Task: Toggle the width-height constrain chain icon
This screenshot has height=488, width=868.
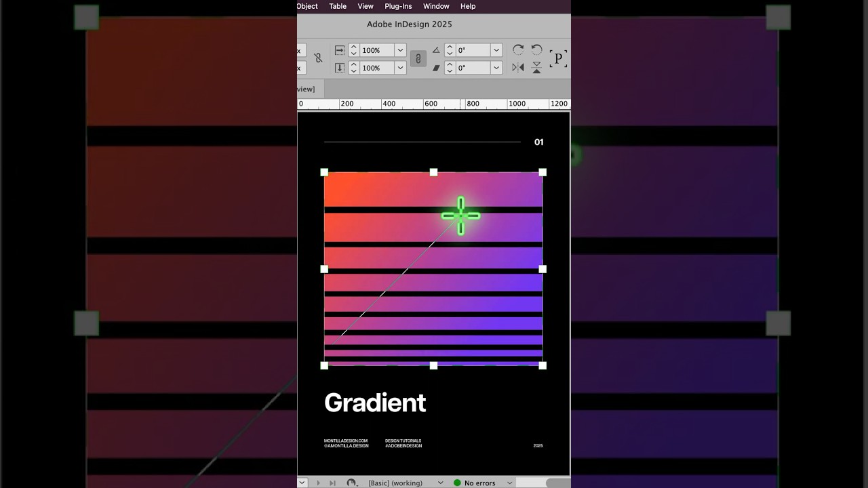Action: pos(318,58)
